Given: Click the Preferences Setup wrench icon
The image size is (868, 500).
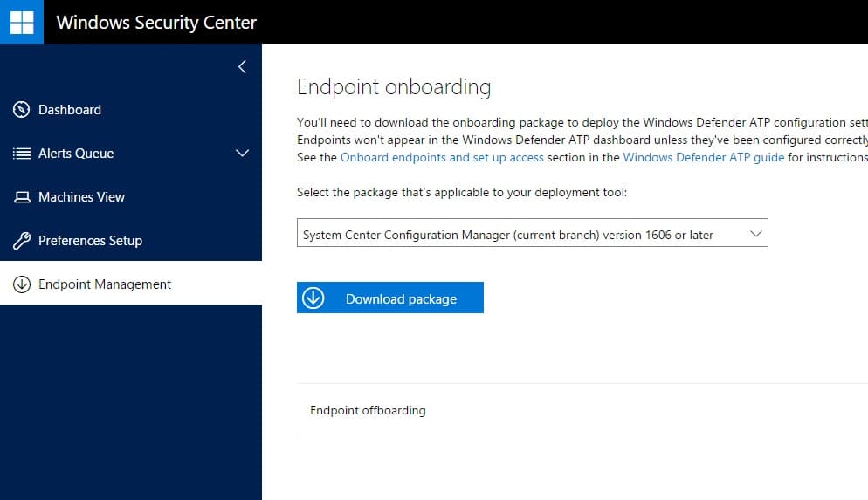Looking at the screenshot, I should click(22, 241).
